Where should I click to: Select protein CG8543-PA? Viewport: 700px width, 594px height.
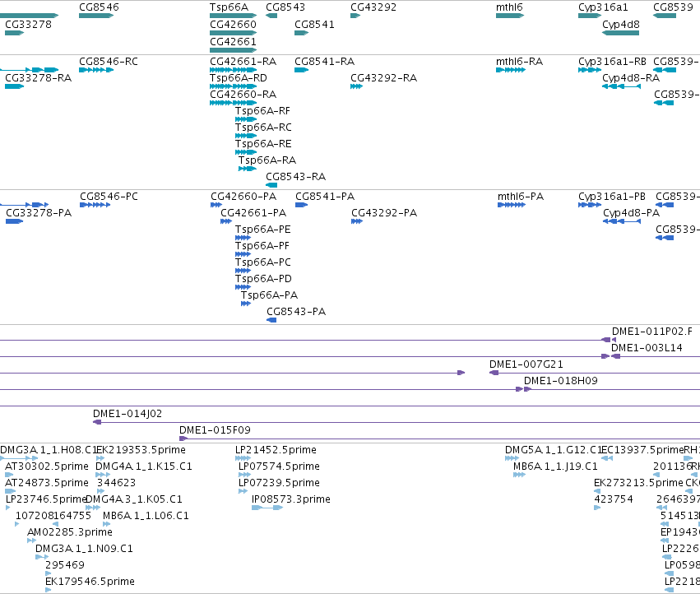(271, 320)
